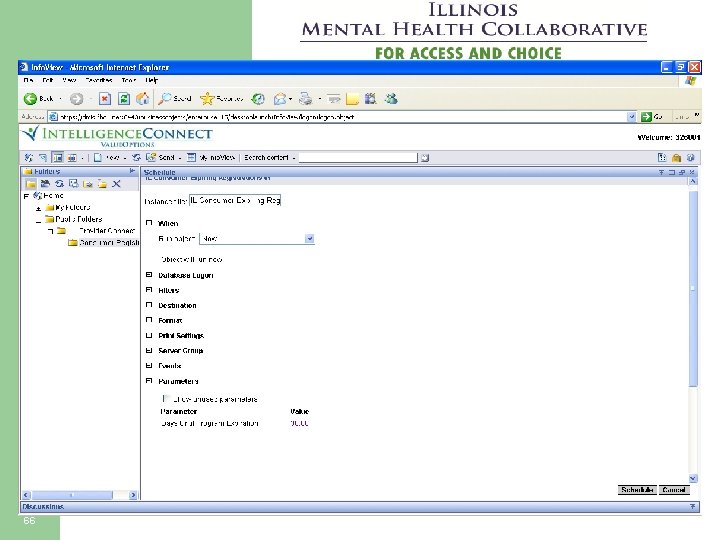Viewport: 720px width, 540px height.
Task: Open the Tools menu
Action: click(x=129, y=80)
